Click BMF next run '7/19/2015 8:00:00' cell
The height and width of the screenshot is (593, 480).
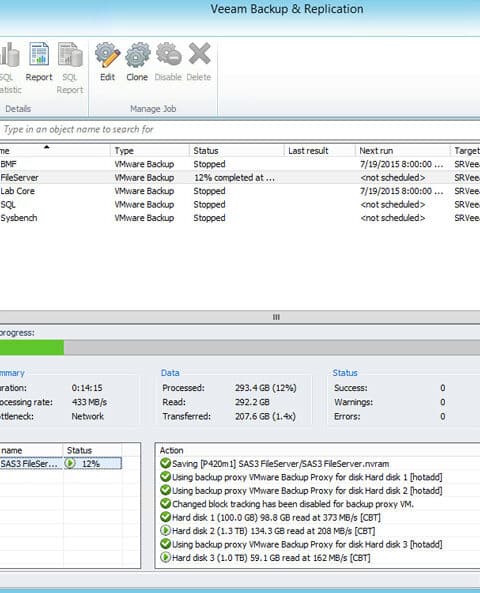401,164
